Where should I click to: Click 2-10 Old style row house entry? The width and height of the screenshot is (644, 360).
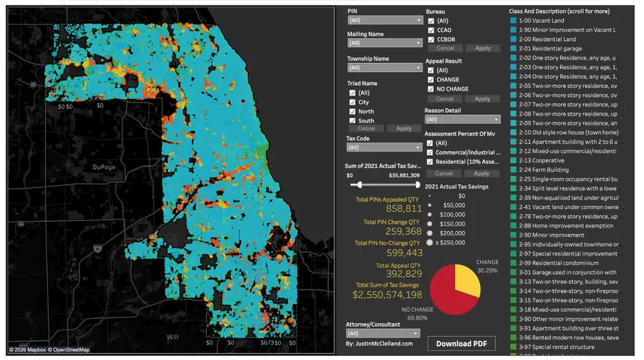[x=569, y=132]
